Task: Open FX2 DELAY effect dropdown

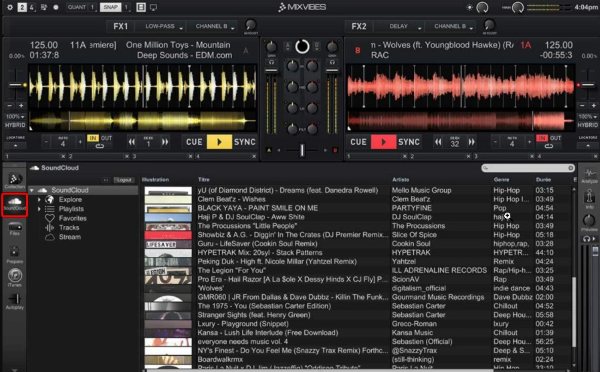Action: (x=403, y=26)
